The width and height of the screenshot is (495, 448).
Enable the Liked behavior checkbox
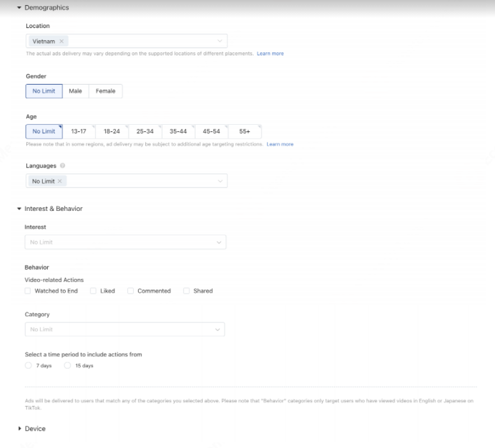point(93,291)
